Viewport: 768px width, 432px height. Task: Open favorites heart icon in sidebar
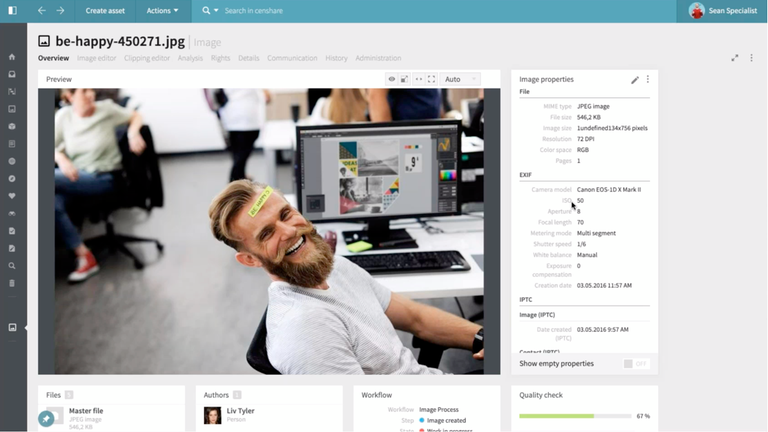click(x=12, y=196)
